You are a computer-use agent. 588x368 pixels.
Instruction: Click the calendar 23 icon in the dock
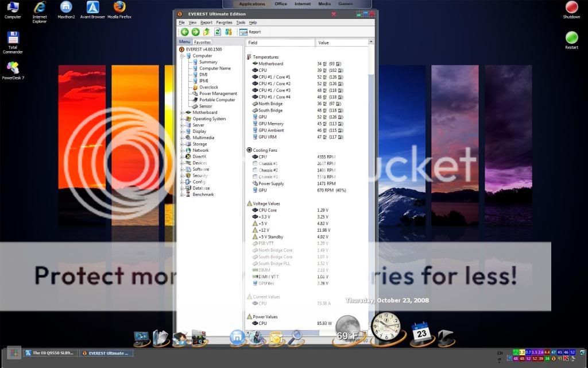coord(421,333)
